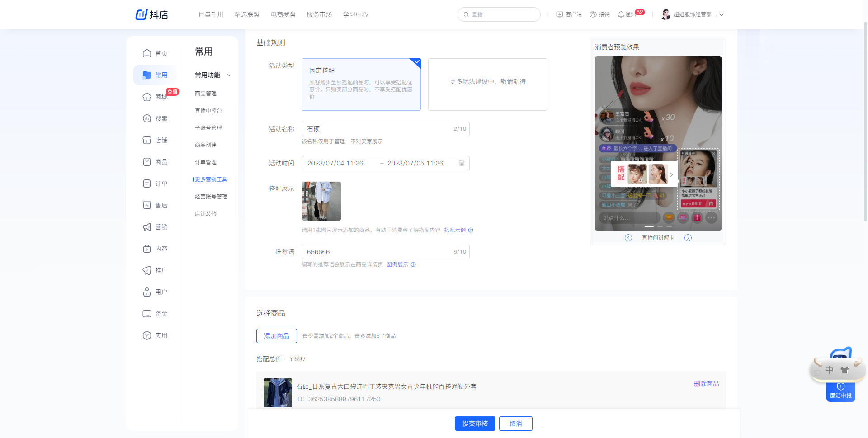Click 取消 button
The image size is (868, 438).
[x=516, y=424]
